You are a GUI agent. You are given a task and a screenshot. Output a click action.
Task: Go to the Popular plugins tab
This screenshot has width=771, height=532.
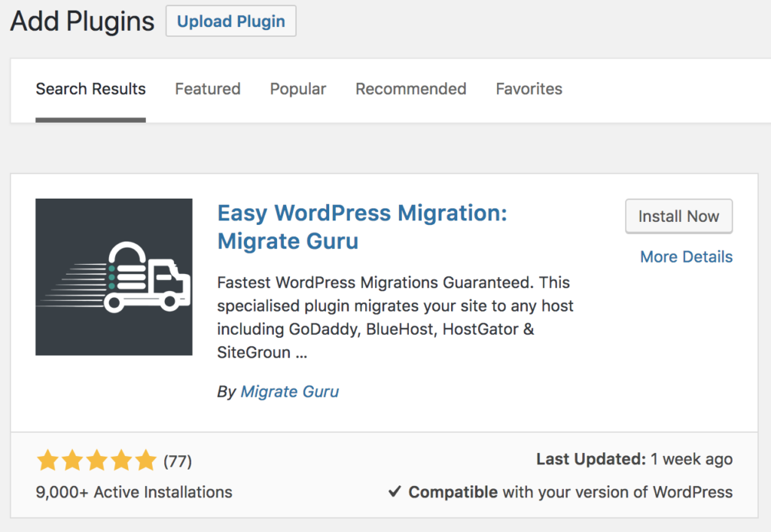coord(297,89)
